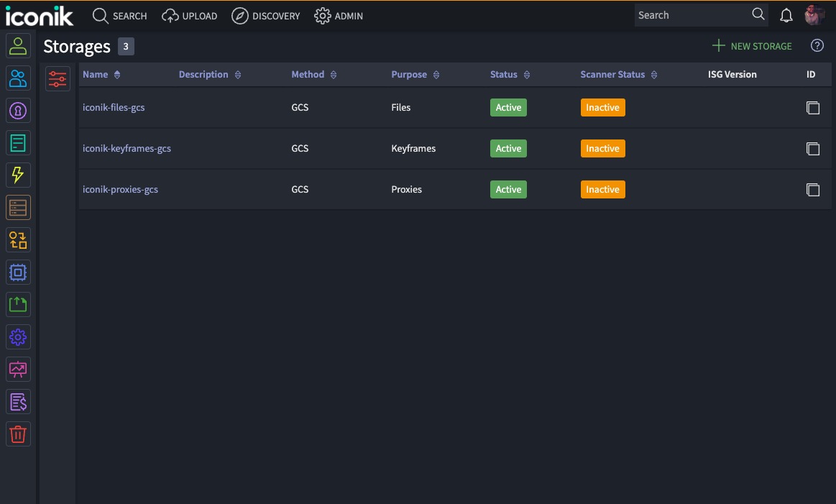Click the red trash bin sidebar icon

pyautogui.click(x=18, y=434)
